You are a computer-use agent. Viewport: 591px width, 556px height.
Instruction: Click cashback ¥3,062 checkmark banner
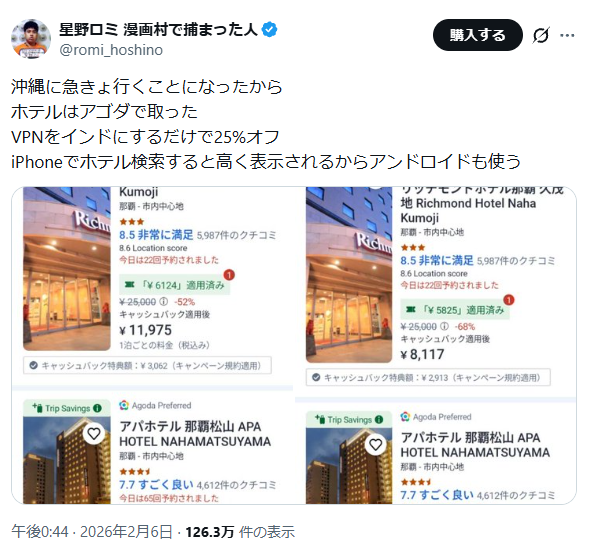pos(147,366)
